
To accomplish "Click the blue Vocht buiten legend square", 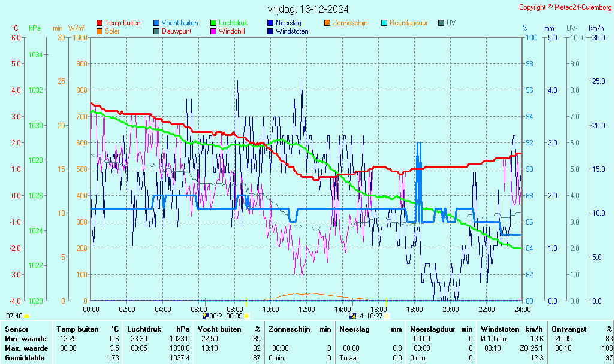I will (156, 23).
